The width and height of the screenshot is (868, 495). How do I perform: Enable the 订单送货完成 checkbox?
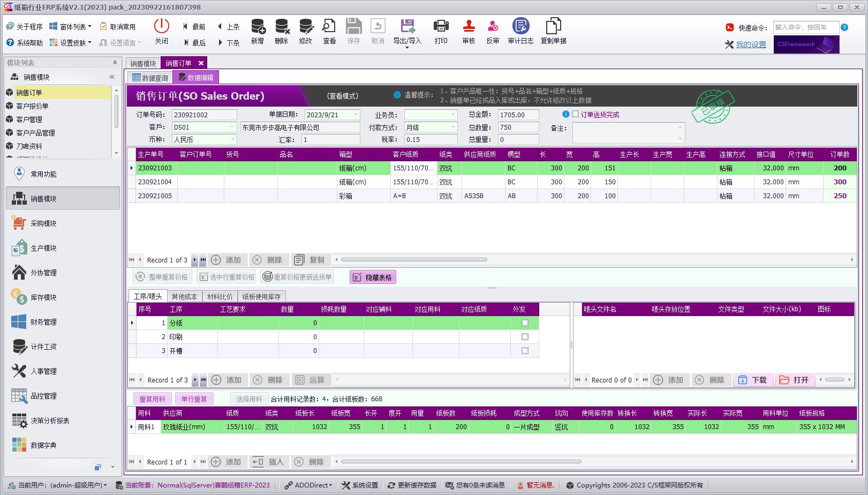click(x=576, y=114)
